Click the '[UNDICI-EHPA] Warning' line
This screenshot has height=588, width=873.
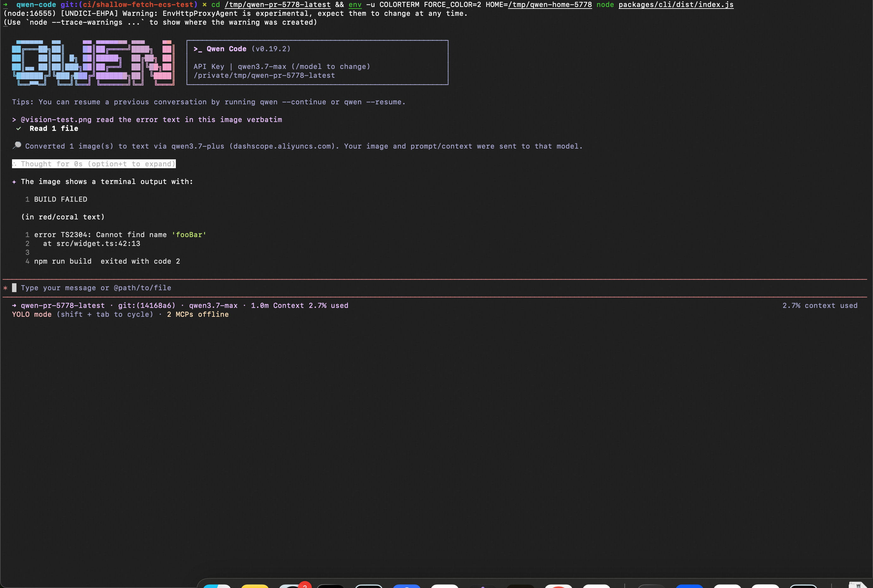coord(236,14)
